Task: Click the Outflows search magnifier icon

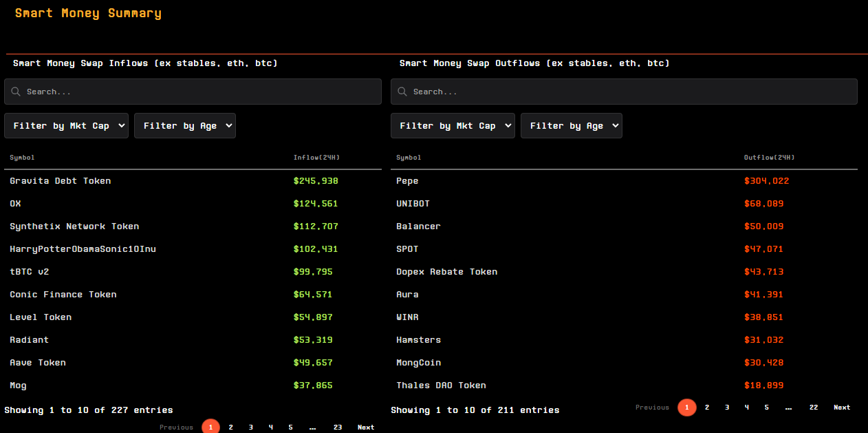Action: coord(402,92)
